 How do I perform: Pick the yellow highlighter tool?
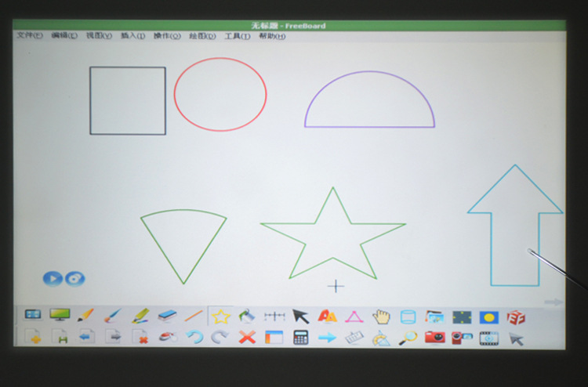tap(140, 316)
